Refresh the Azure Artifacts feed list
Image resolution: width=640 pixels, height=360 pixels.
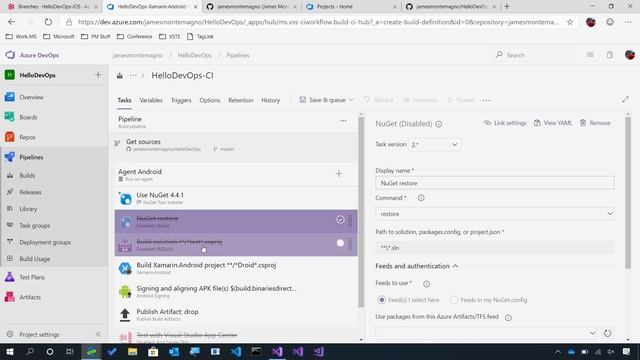point(607,333)
